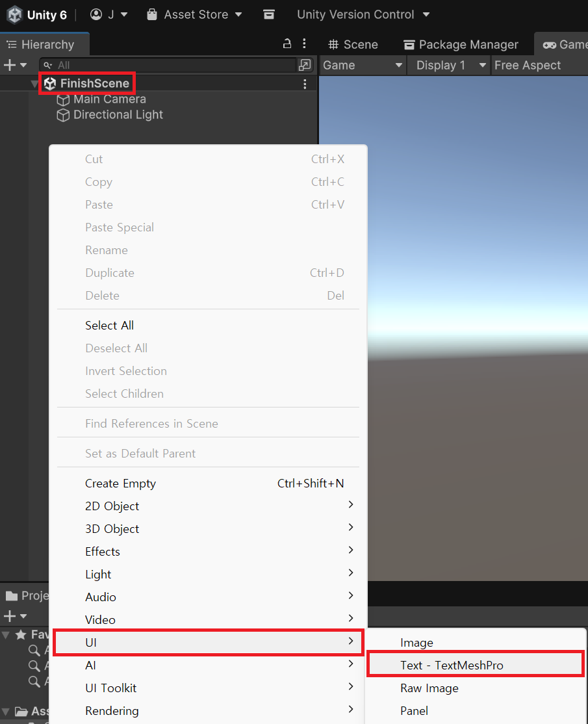Choose Create Empty from context menu

pyautogui.click(x=208, y=484)
